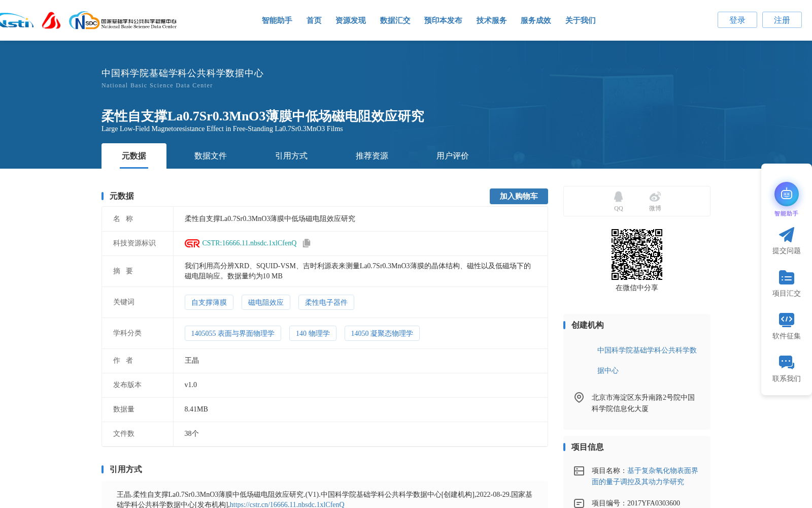Open the 预印本发布 menu item
Screen dimensions: 812x508
coord(443,20)
